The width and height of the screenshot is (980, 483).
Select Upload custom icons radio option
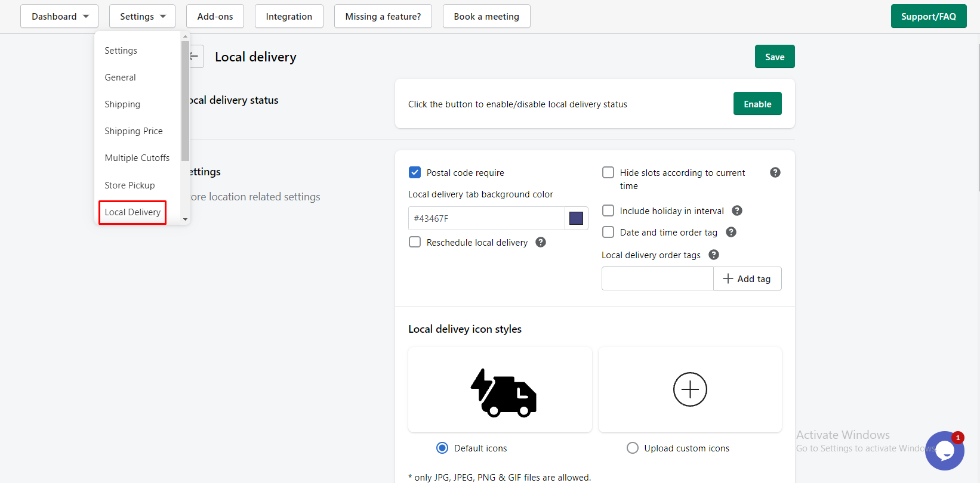633,448
